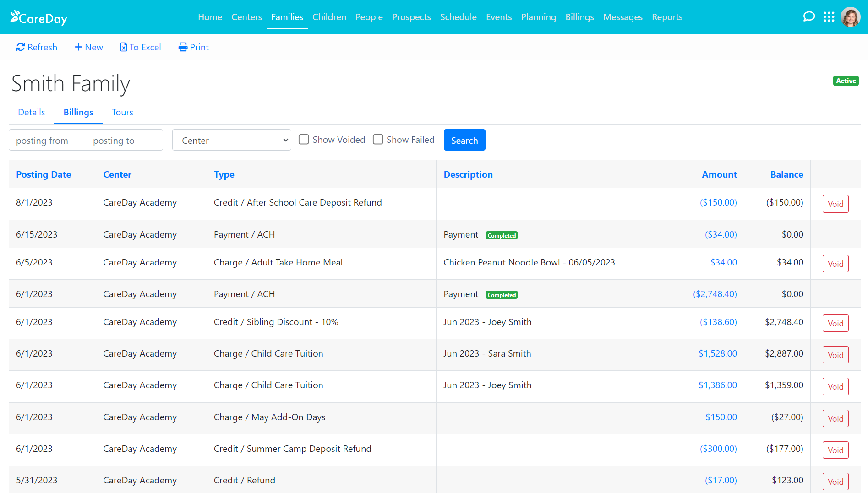Print the billings list

tap(193, 47)
